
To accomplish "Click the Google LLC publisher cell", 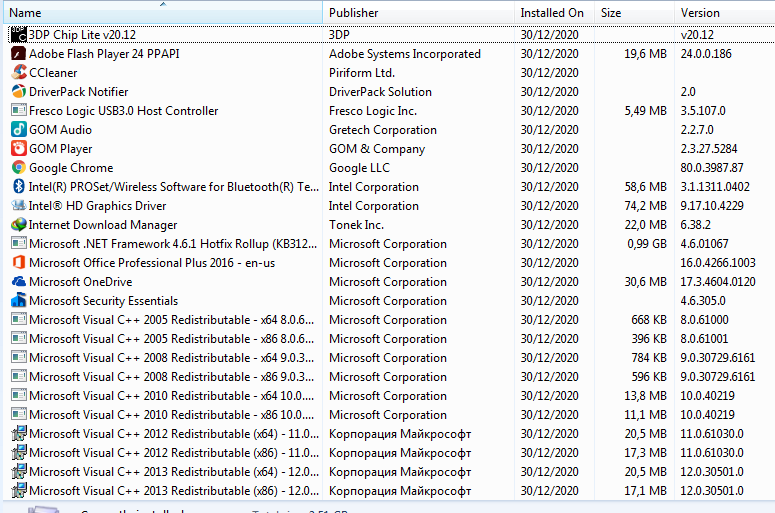I will point(359,168).
